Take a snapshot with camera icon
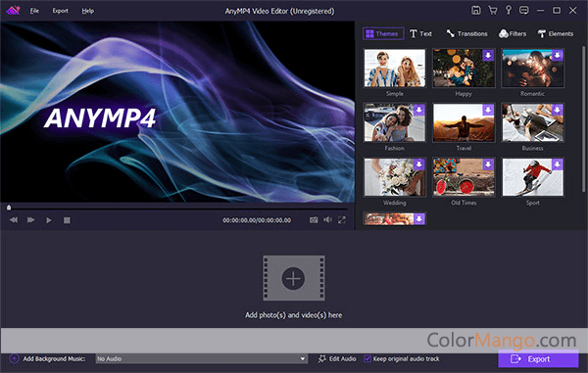Image resolution: width=588 pixels, height=373 pixels. tap(314, 220)
